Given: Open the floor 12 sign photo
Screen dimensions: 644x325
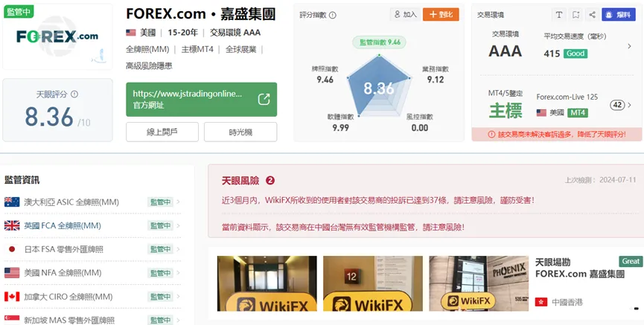Looking at the screenshot, I should tap(373, 283).
